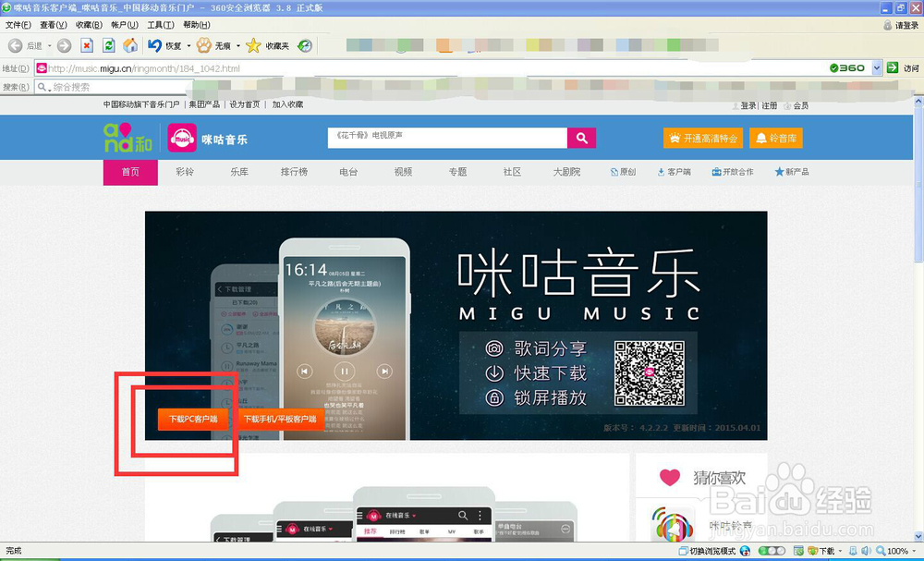Click the 花千骨 music search field
This screenshot has width=924, height=561.
[x=448, y=138]
